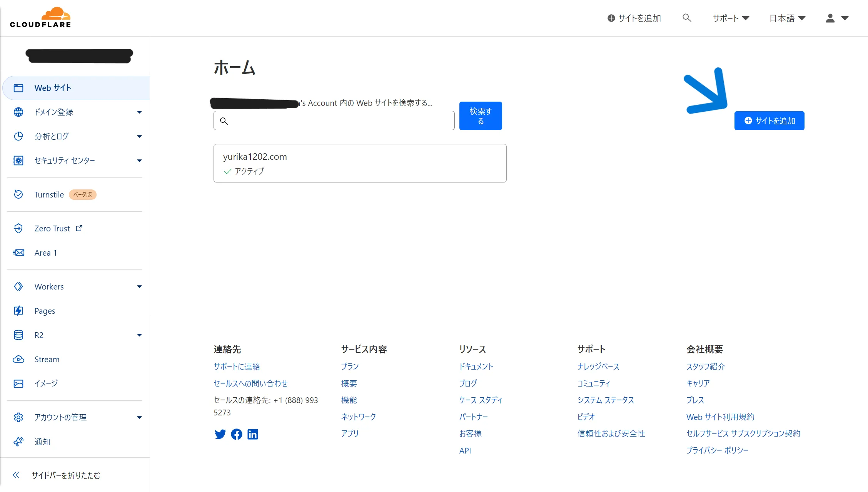868x492 pixels.
Task: Open search using the magnifier icon
Action: pos(687,18)
